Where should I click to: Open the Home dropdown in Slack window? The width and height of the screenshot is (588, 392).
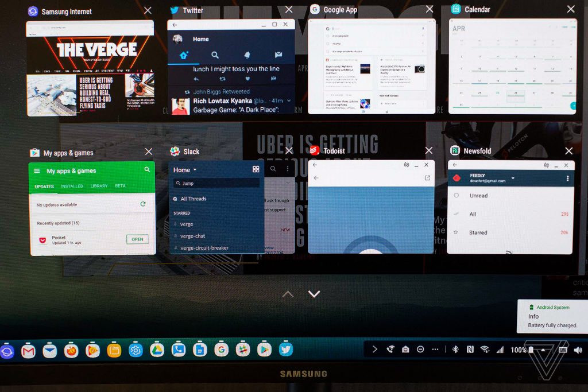coord(185,170)
